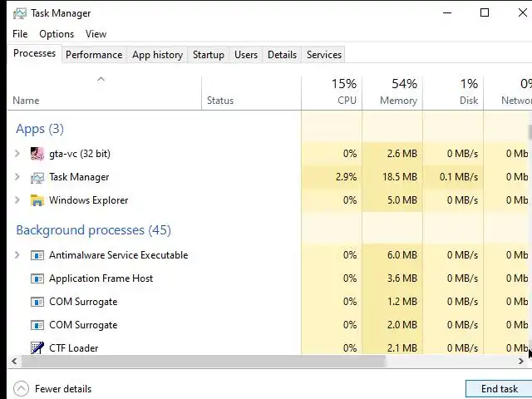Click the horizontal scrollbar right arrow
532x399 pixels.
tap(522, 362)
